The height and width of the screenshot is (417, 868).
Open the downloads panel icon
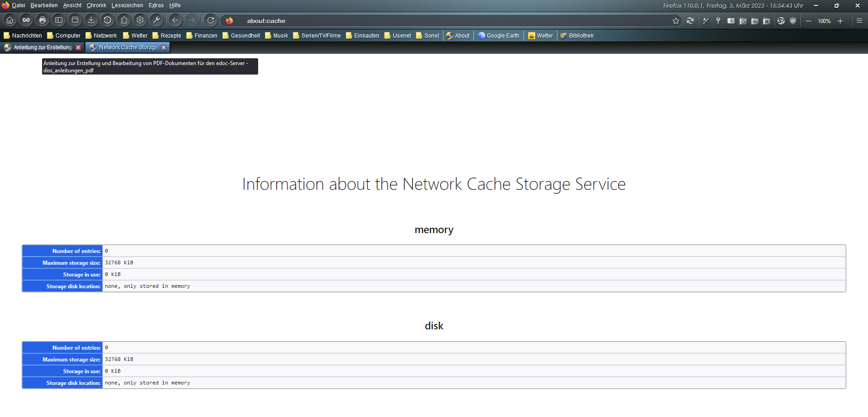[91, 20]
